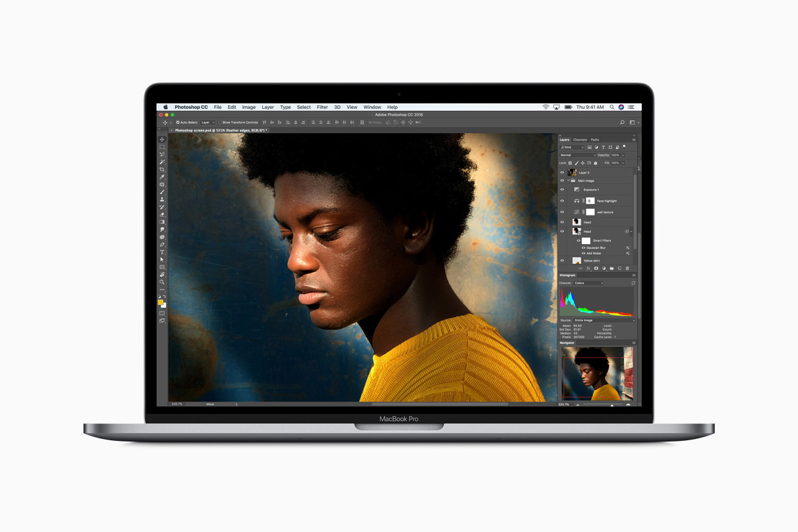
Task: Select the Zoom magnifier tool
Action: click(x=162, y=282)
